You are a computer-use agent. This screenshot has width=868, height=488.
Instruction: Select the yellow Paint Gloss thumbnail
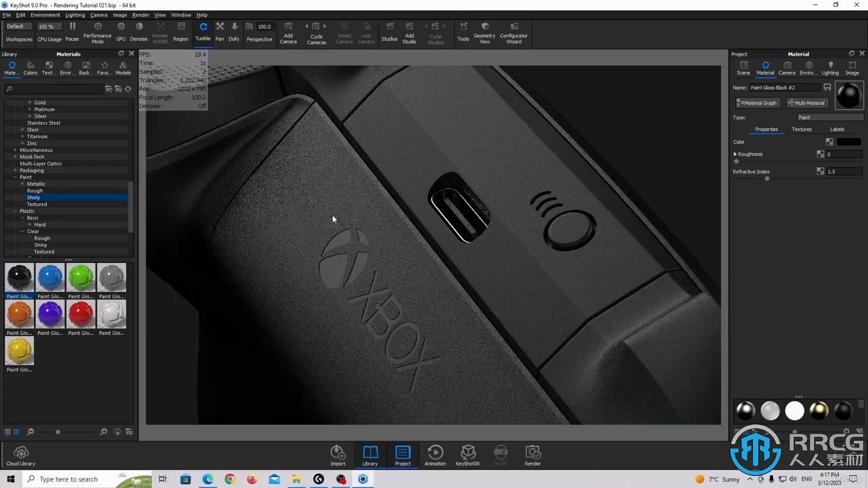point(19,350)
